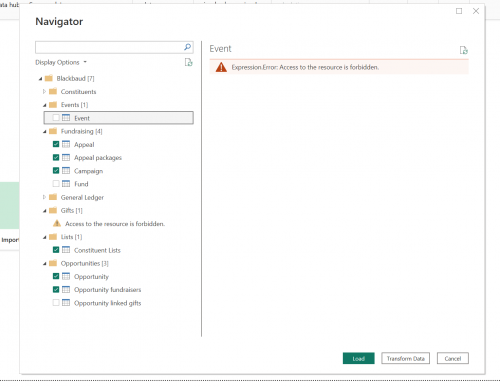Click the table icon next to Constituent Lists

66,250
